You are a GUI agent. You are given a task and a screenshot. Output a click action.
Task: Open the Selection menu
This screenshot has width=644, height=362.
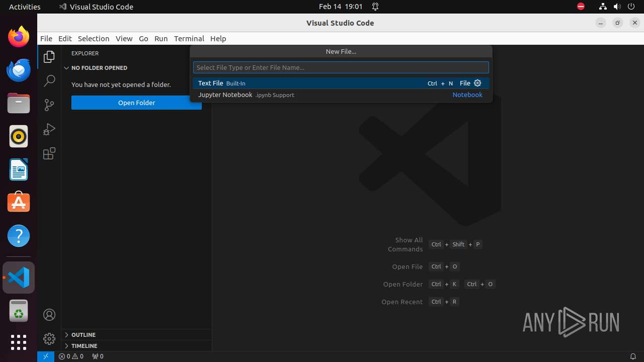click(94, 38)
